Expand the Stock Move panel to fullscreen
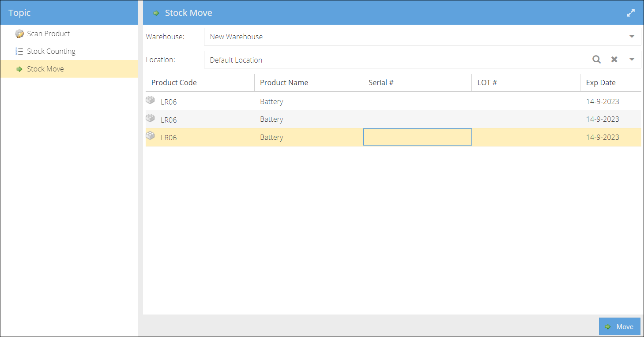 point(631,13)
